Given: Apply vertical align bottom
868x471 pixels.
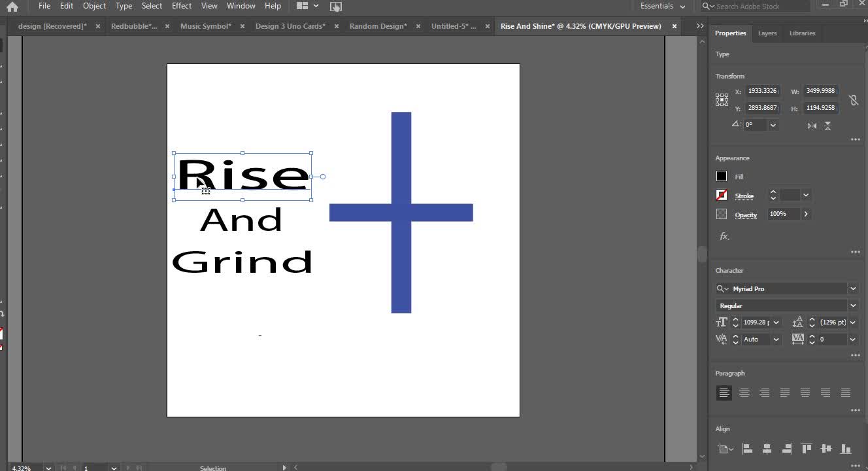Looking at the screenshot, I should pyautogui.click(x=846, y=449).
